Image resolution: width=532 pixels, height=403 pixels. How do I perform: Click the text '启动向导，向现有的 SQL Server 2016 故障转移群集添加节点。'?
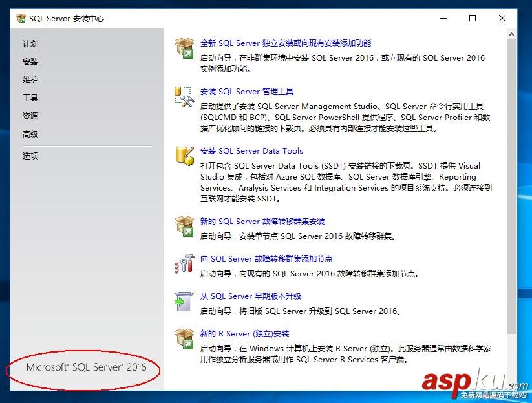(x=310, y=274)
